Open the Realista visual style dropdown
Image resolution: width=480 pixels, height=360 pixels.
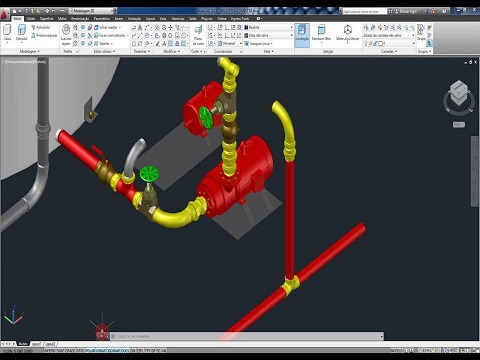tap(269, 27)
